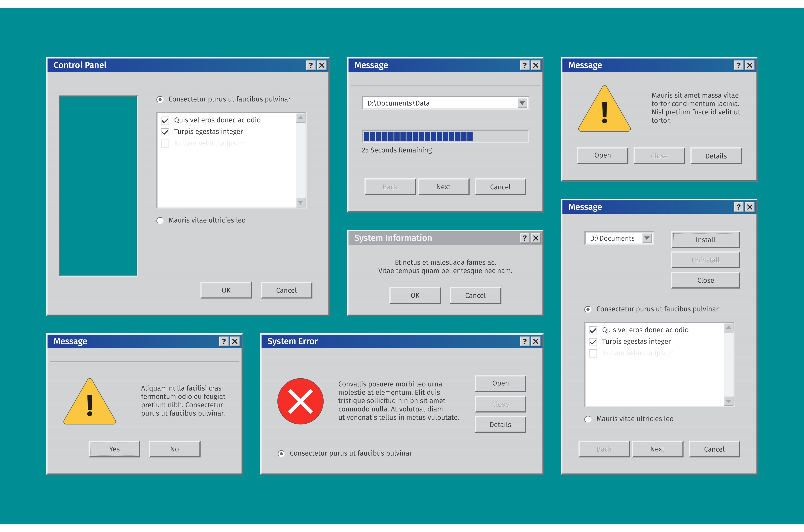804x532 pixels.
Task: Click Next in the progress Message window
Action: (443, 187)
